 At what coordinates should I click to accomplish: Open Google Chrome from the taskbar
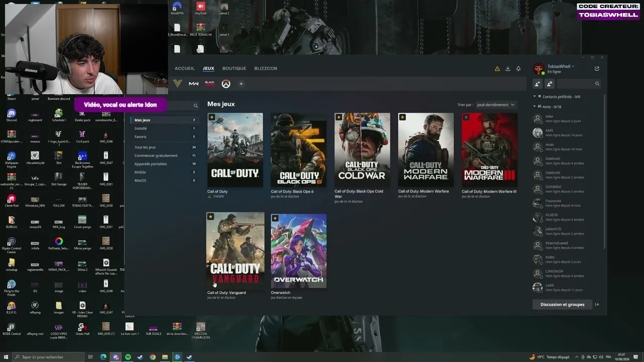point(152,357)
